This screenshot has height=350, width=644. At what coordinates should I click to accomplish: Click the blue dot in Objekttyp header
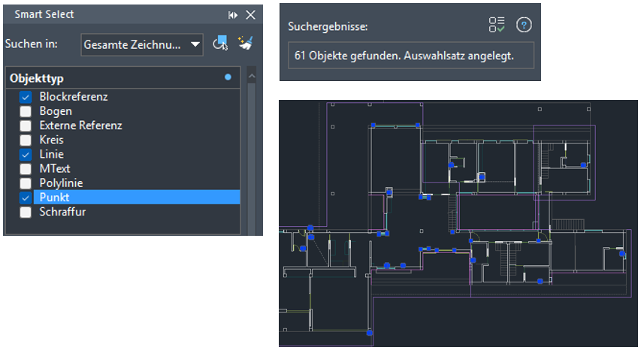tap(228, 77)
